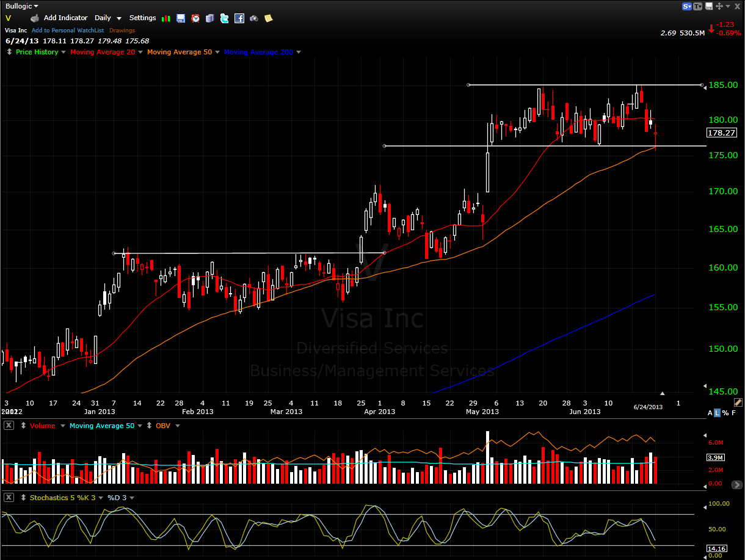Click the orange OBV label
745x560 pixels.
163,426
